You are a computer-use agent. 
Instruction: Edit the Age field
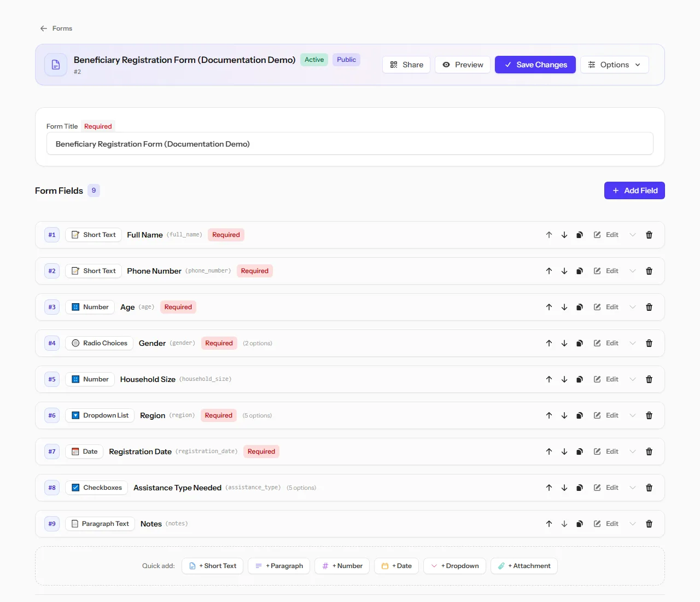606,307
